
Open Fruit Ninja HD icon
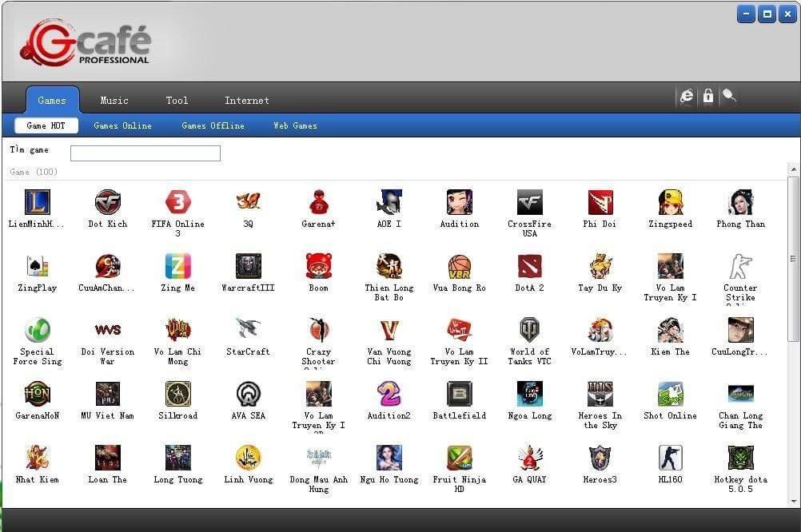pyautogui.click(x=459, y=458)
